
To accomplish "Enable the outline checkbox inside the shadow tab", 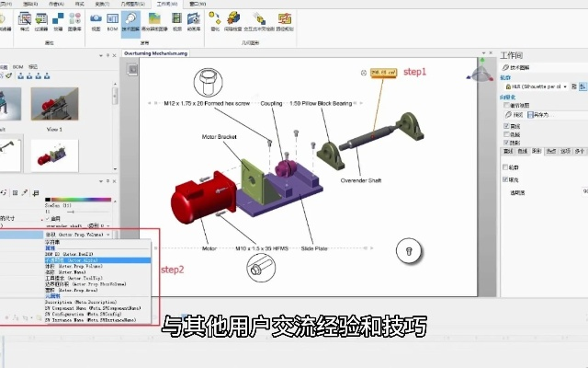I will (505, 167).
